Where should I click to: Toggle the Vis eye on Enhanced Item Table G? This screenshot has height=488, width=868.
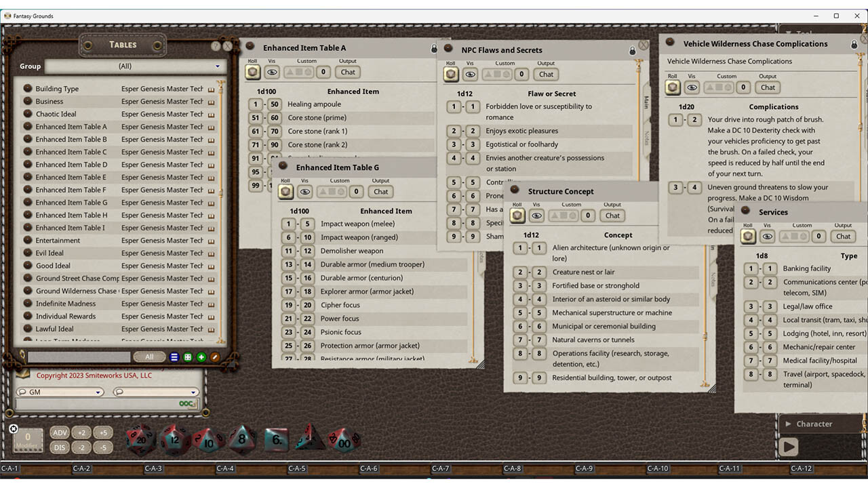(x=305, y=192)
